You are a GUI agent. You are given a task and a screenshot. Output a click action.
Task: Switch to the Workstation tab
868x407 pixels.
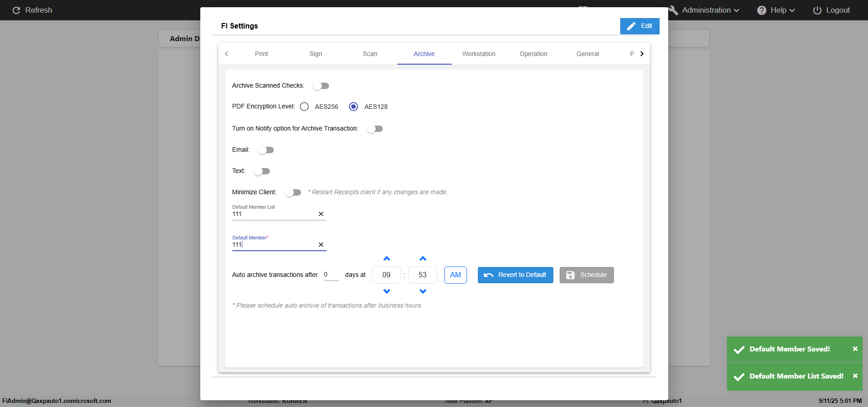pos(478,54)
